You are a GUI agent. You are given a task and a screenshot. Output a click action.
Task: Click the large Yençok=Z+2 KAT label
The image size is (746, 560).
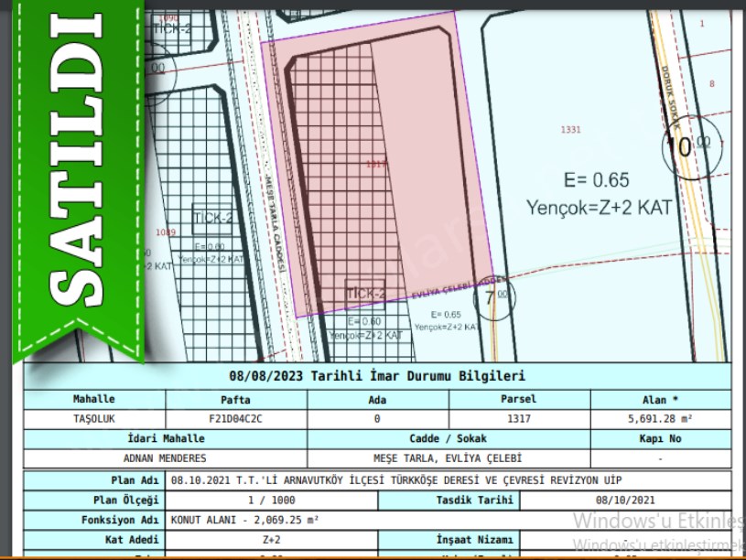click(x=599, y=208)
